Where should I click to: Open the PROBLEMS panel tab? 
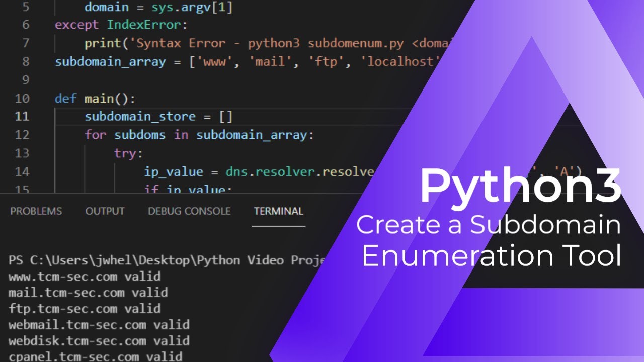click(x=36, y=211)
